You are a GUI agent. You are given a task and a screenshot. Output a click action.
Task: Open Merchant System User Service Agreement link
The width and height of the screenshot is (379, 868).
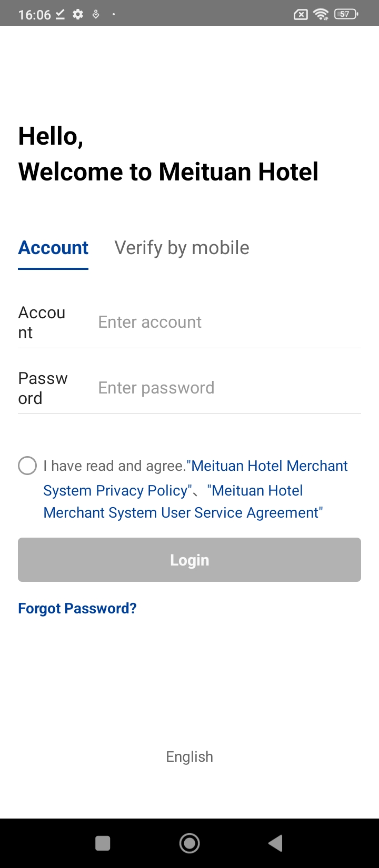click(x=183, y=502)
